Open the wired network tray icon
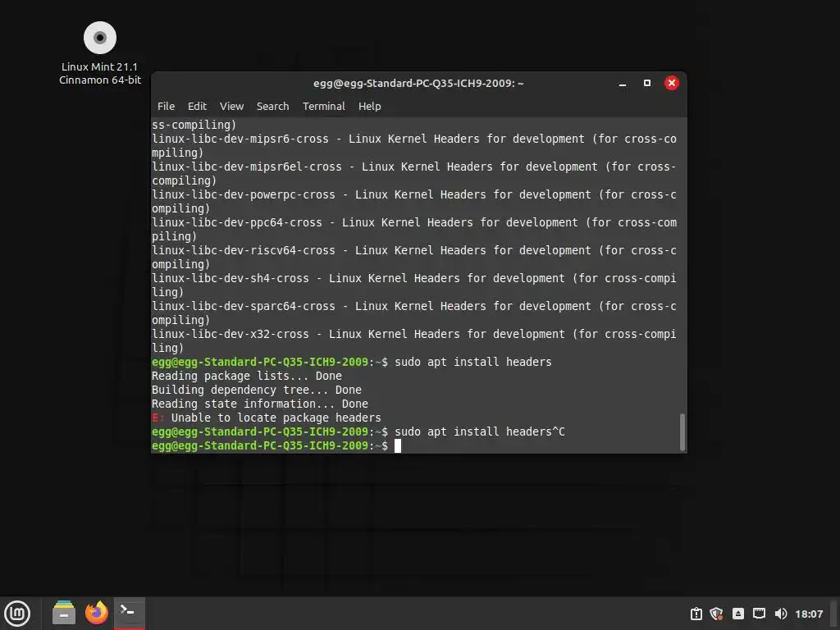 [759, 614]
